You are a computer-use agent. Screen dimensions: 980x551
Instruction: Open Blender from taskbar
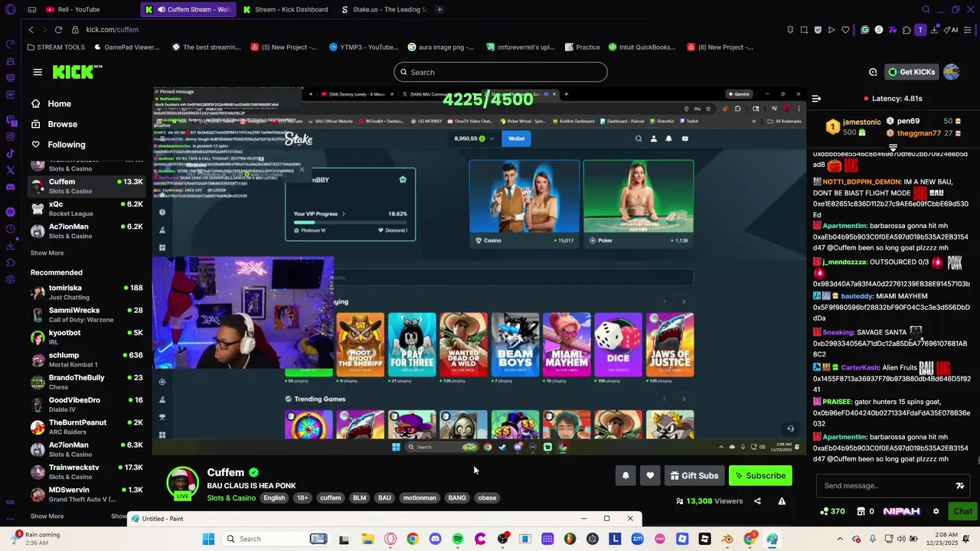pos(727,539)
